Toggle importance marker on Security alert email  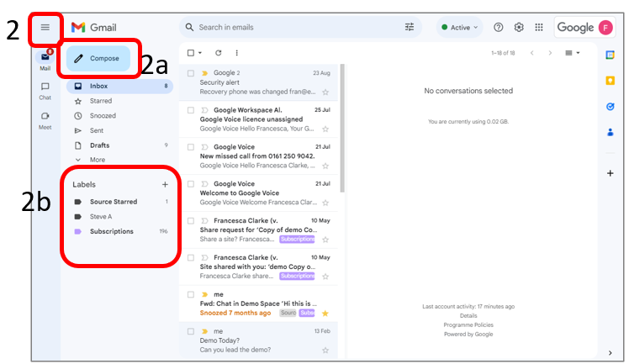[204, 73]
